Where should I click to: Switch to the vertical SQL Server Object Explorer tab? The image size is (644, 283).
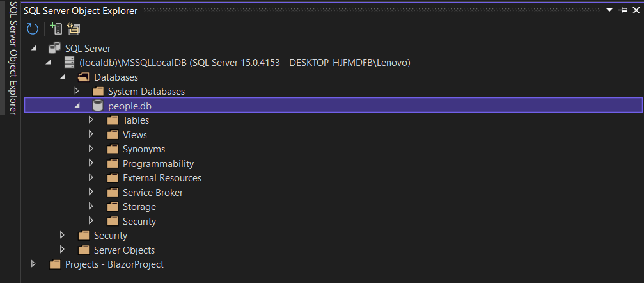pos(12,58)
